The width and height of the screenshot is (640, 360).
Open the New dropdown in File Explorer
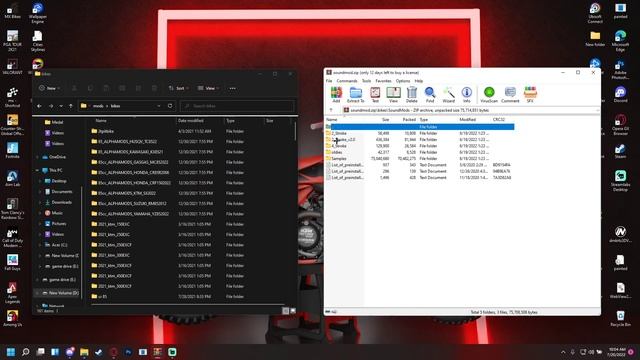(50, 88)
